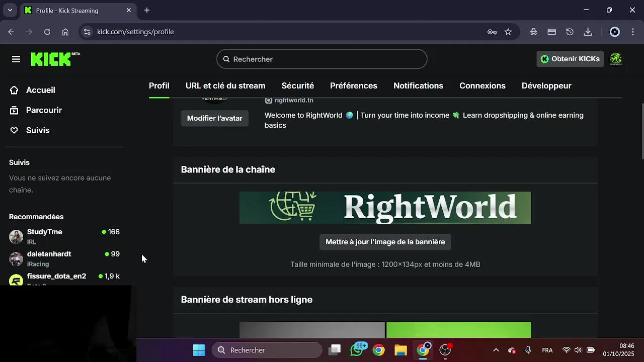Open Chrome three-dot menu

point(633,32)
